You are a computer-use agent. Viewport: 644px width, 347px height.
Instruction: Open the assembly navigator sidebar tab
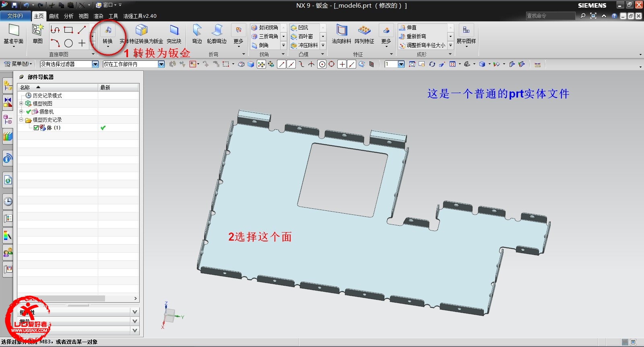[x=8, y=86]
